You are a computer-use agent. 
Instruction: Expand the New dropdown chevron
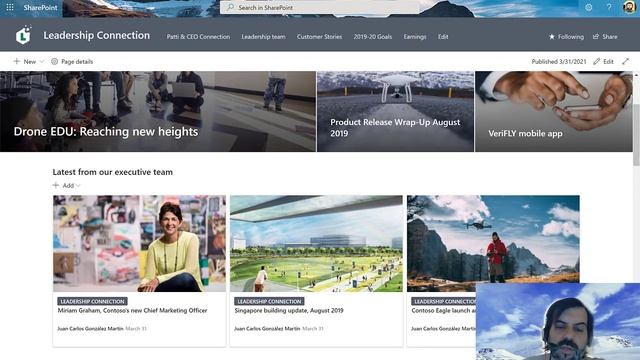[41, 62]
